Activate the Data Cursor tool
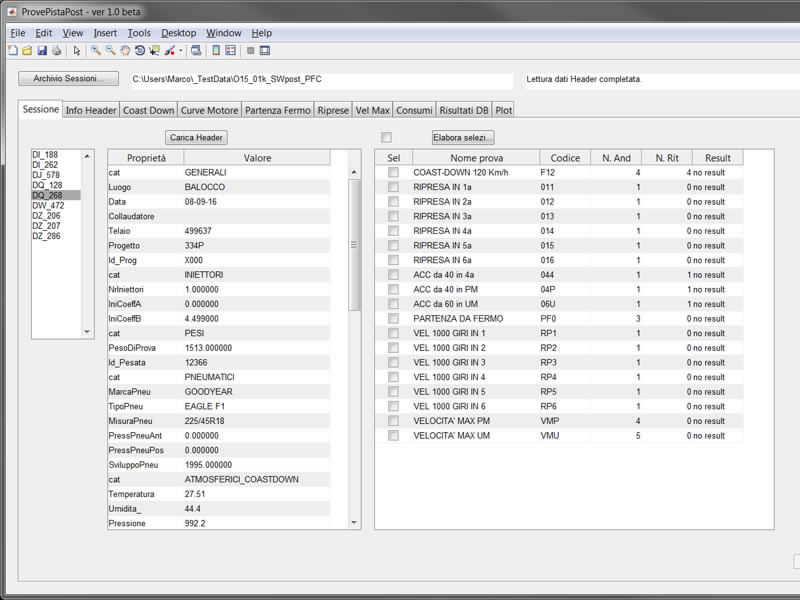Screen dimensions: 800x600 [x=154, y=50]
